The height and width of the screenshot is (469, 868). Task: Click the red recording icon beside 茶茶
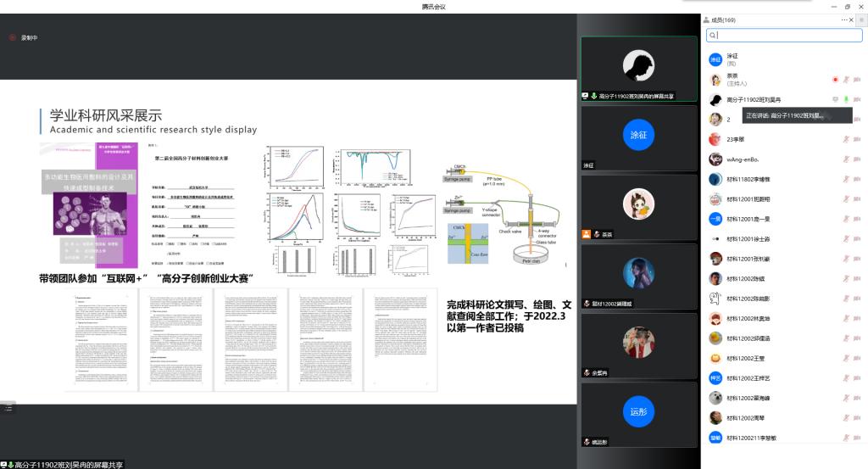click(x=835, y=80)
